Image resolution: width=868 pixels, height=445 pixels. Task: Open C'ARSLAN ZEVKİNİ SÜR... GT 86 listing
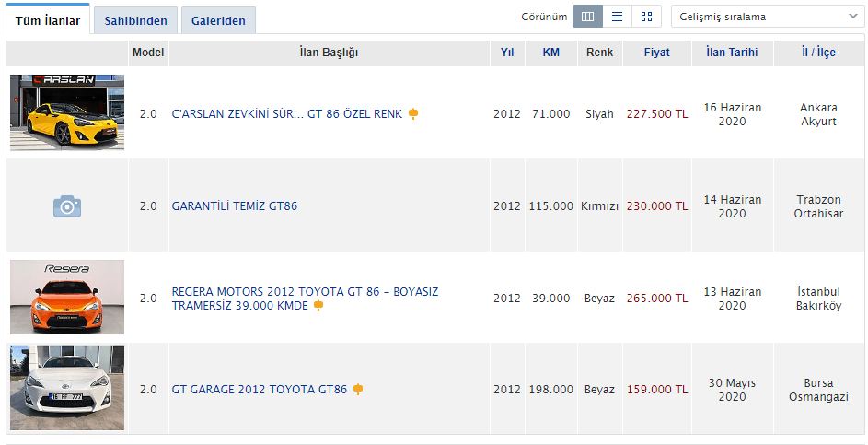[x=287, y=114]
